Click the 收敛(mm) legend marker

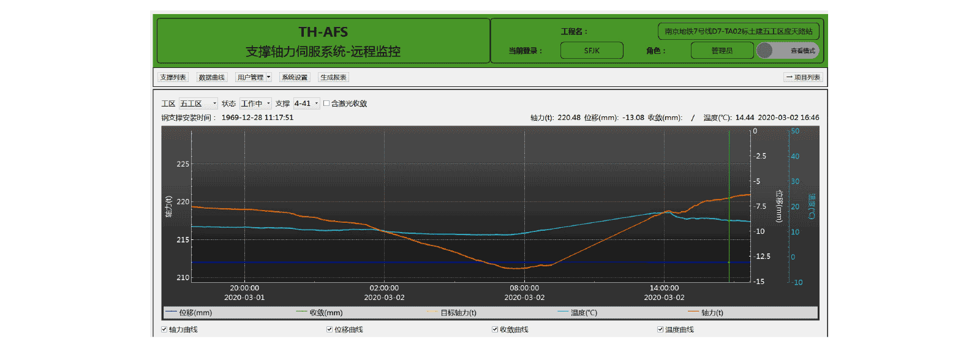301,312
